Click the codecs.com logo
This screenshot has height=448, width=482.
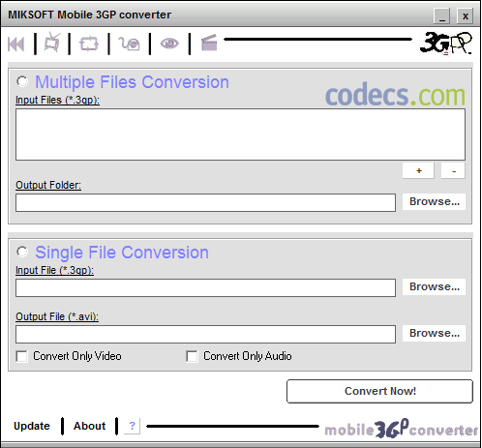pos(395,95)
